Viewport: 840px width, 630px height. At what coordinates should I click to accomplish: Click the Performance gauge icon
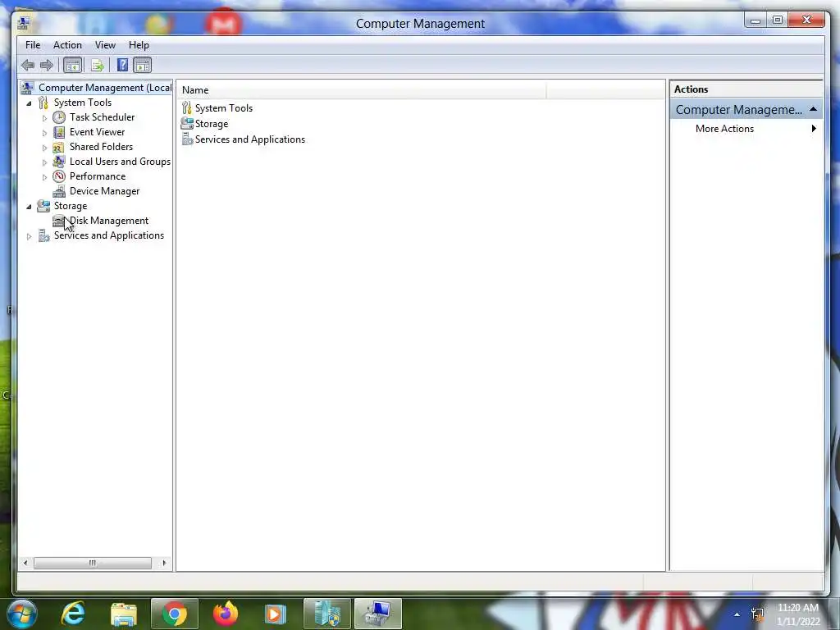tap(59, 176)
